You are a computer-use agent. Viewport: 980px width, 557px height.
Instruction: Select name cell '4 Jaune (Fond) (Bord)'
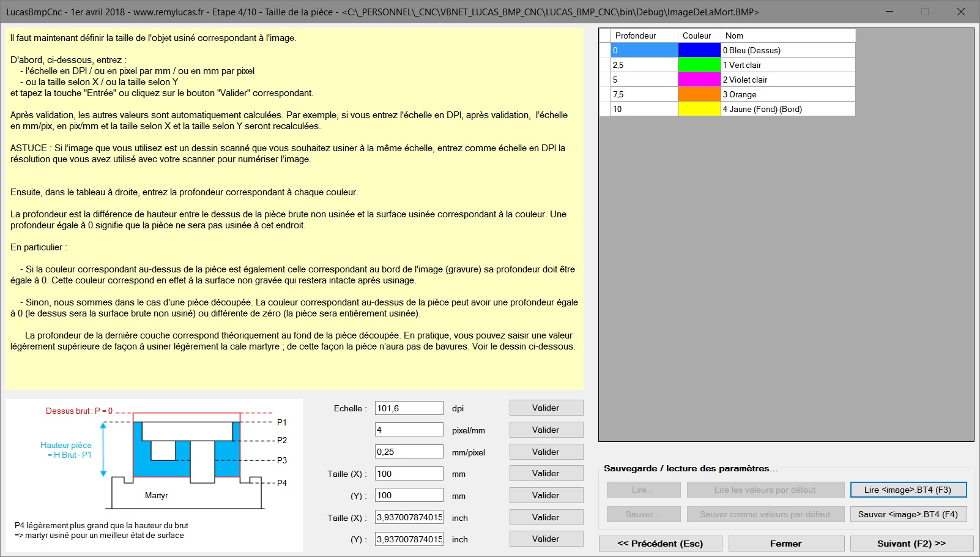tap(788, 109)
